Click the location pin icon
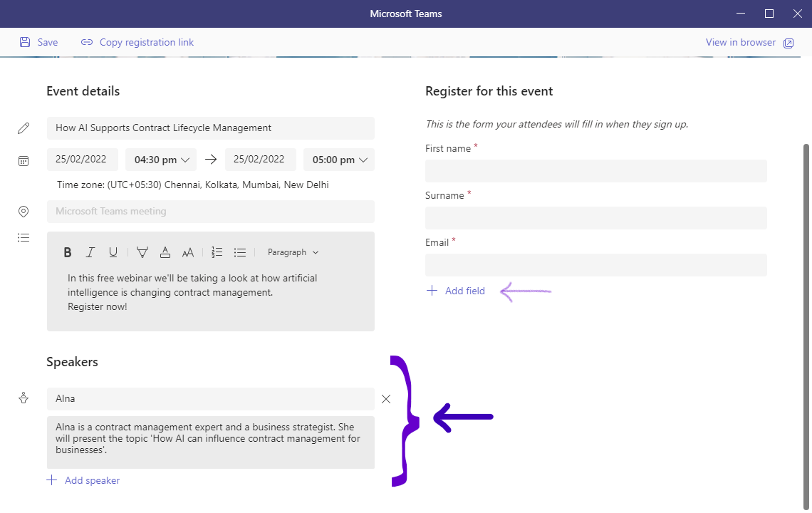Image resolution: width=812 pixels, height=513 pixels. (x=24, y=212)
